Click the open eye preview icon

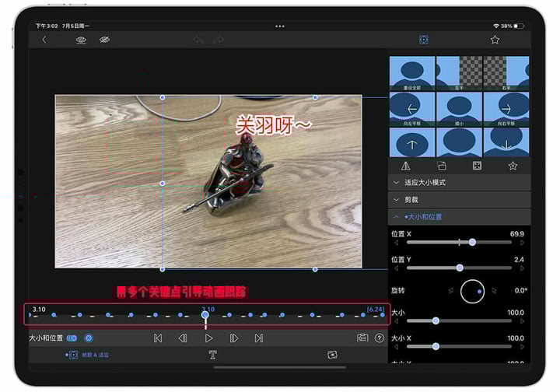(x=81, y=40)
